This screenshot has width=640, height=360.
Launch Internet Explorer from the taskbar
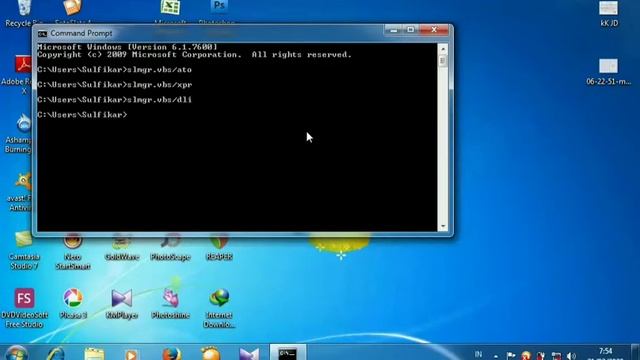(56, 353)
